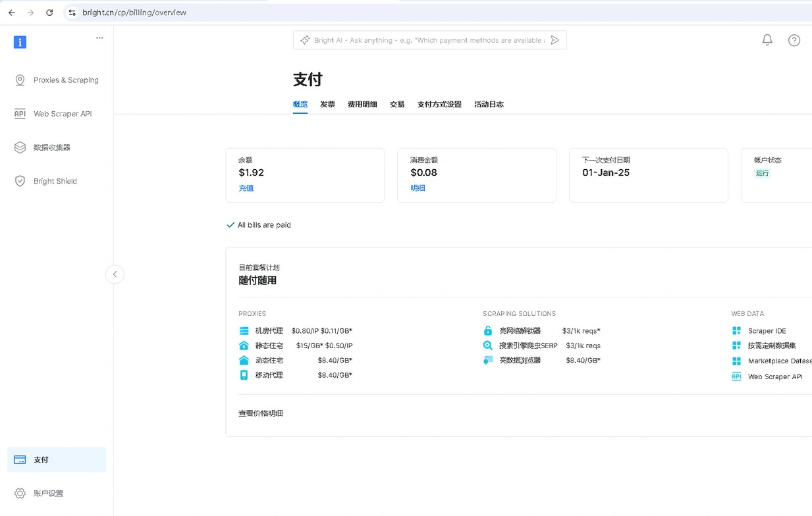The height and width of the screenshot is (516, 812).
Task: Click the 随付随用 plan name
Action: 257,280
